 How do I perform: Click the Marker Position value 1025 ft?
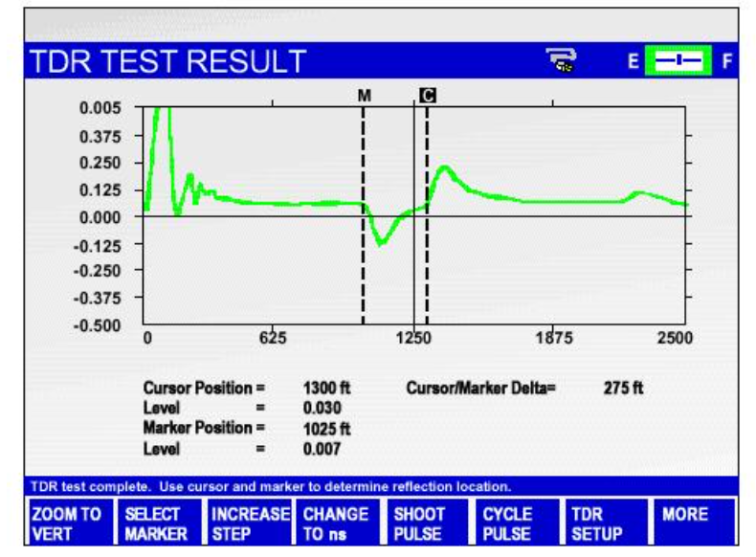(x=326, y=428)
